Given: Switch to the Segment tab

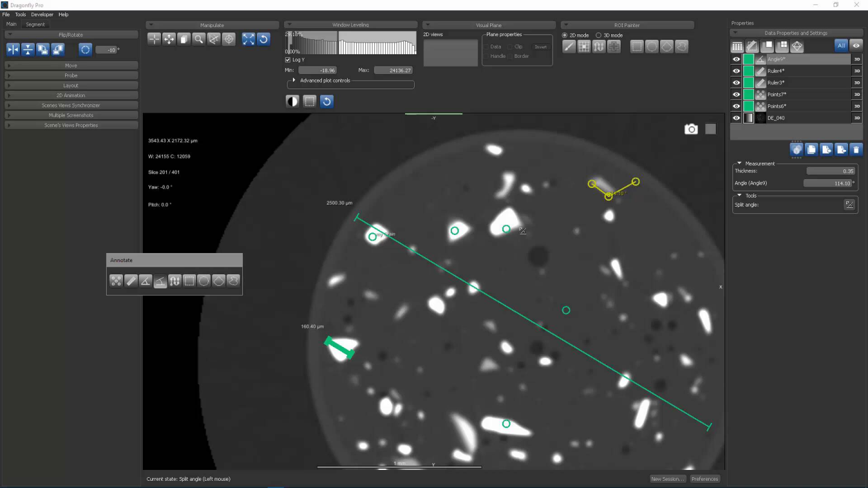Looking at the screenshot, I should coord(35,24).
